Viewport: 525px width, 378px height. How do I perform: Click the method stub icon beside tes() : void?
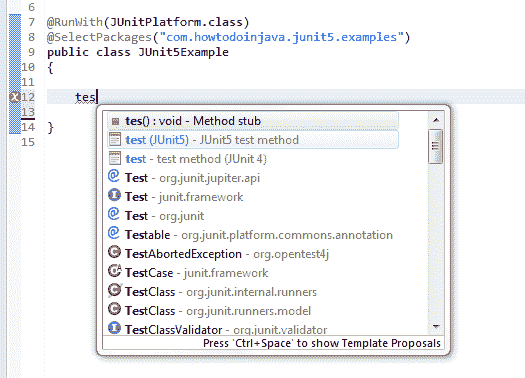pyautogui.click(x=115, y=121)
